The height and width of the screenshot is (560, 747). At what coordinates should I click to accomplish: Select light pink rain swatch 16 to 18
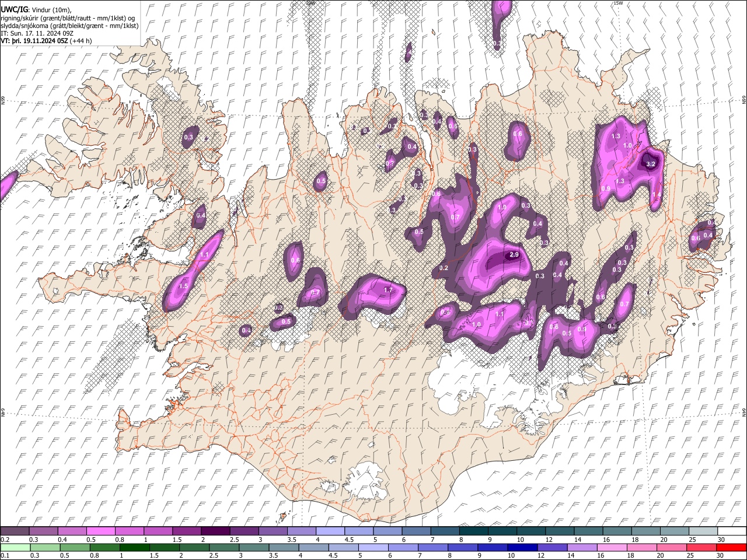point(612,547)
